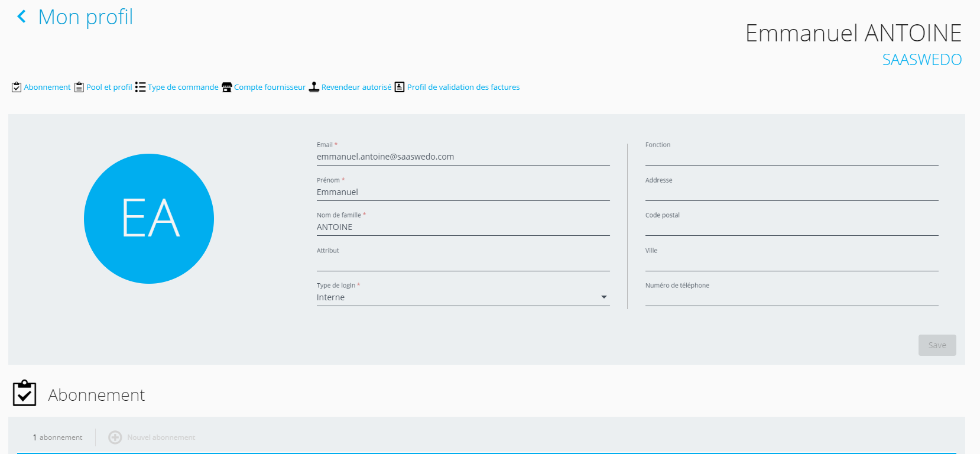Select the 1 abonnement tab
The width and height of the screenshot is (980, 454).
(x=57, y=437)
